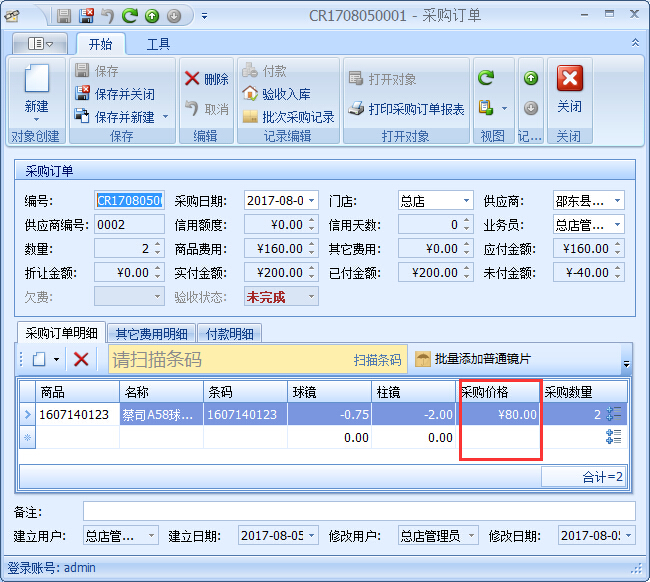650x582 pixels.
Task: Switch to the 工具 ribbon tab
Action: tap(158, 44)
